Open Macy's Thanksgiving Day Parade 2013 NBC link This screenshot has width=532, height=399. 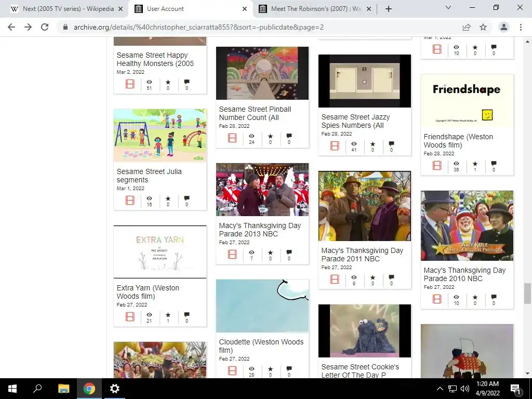point(260,230)
